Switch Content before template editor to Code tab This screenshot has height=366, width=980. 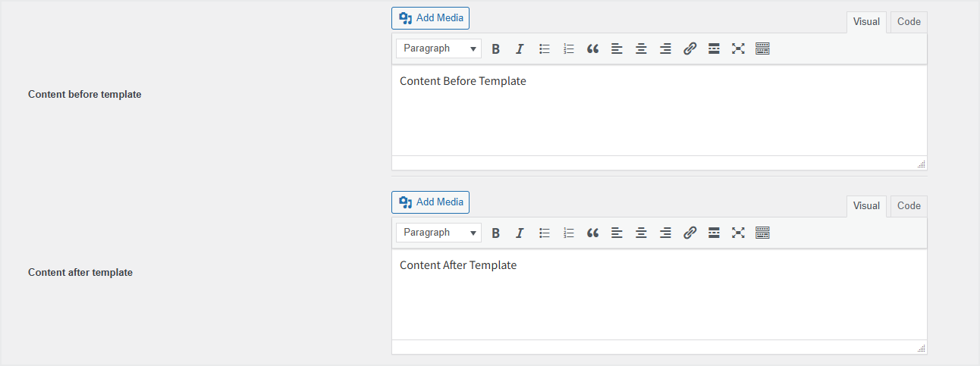(x=909, y=22)
